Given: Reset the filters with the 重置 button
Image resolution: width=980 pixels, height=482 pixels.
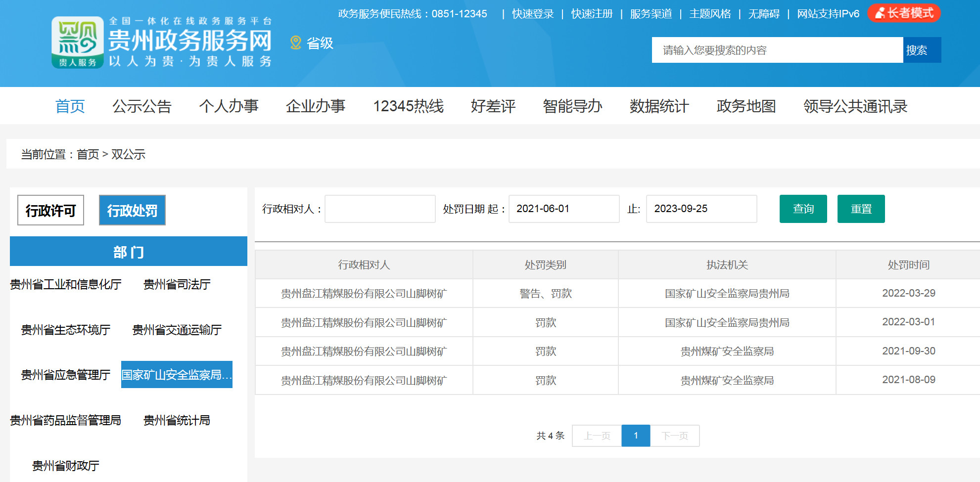Looking at the screenshot, I should click(x=861, y=209).
